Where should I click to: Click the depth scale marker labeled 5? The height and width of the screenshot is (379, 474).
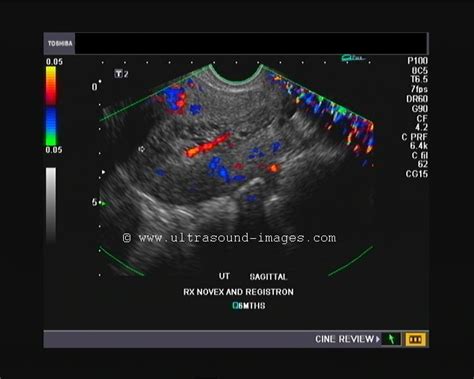click(x=94, y=202)
